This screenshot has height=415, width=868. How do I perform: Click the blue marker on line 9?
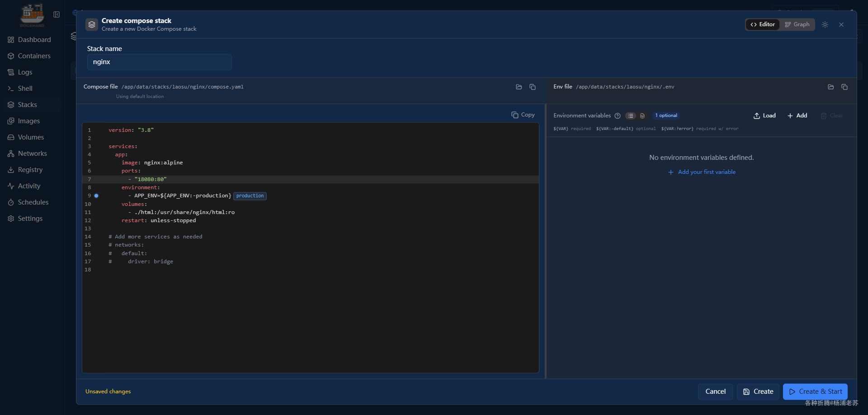96,196
